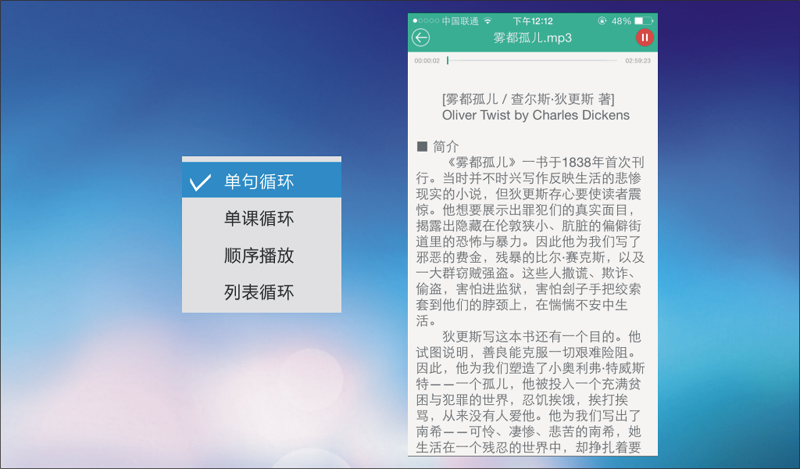
Task: Click the signal strength dots in status bar
Action: click(426, 21)
